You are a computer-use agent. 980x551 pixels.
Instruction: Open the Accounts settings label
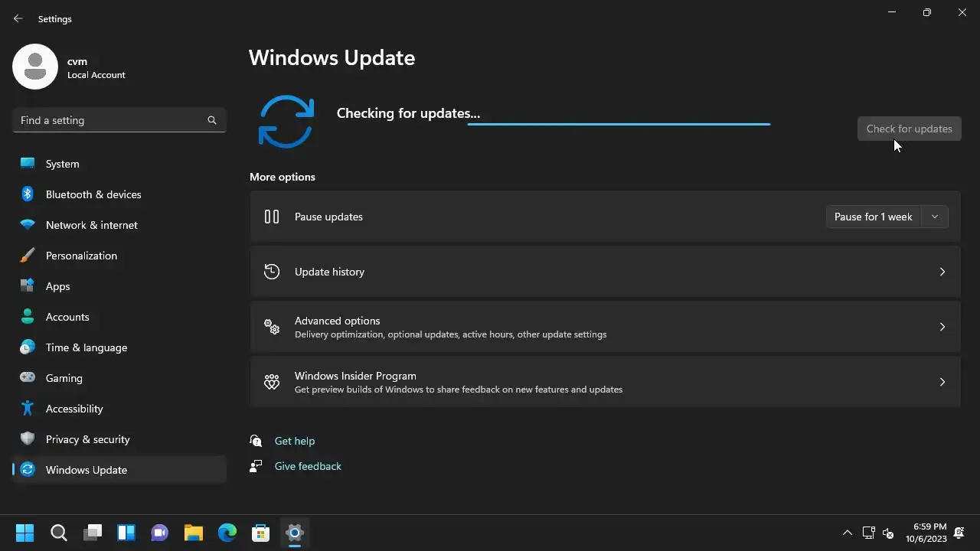[x=67, y=317]
